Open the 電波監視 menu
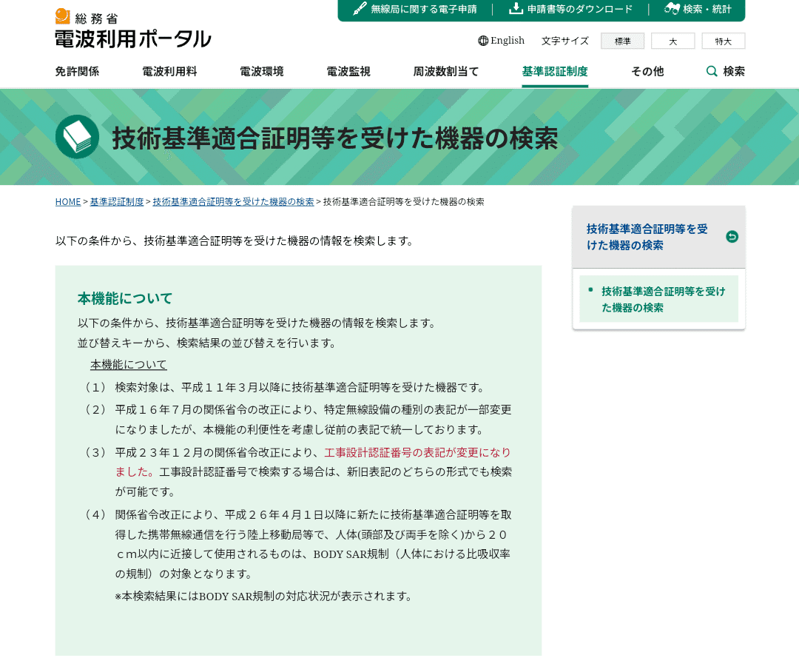The width and height of the screenshot is (799, 672). (x=348, y=71)
